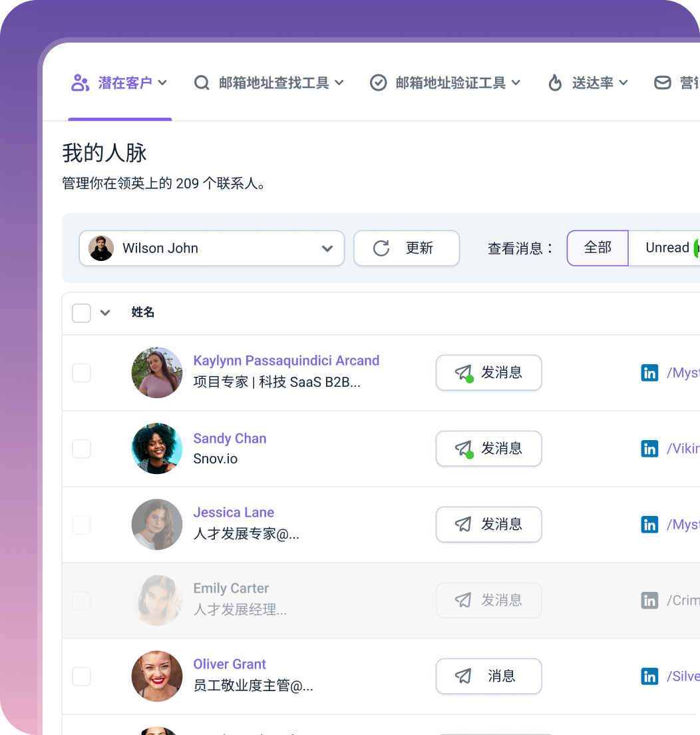Click Emily Carter's title 人才发展经理...

tap(240, 610)
